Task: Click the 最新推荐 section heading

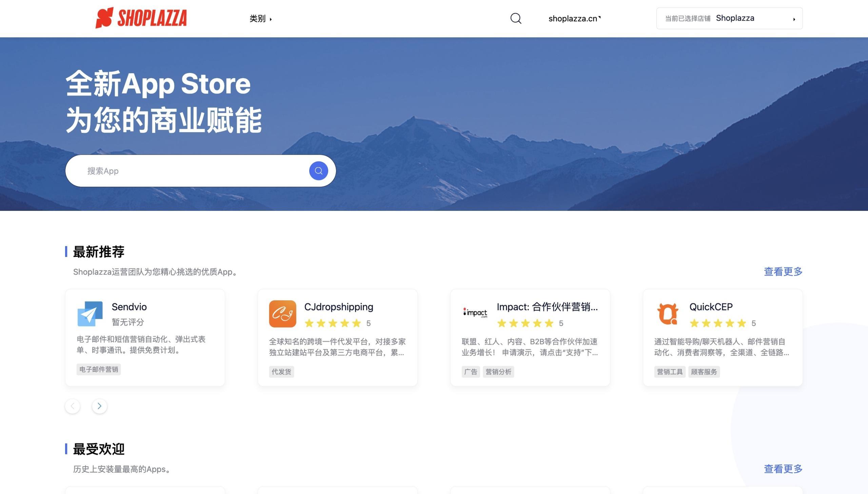Action: (99, 252)
